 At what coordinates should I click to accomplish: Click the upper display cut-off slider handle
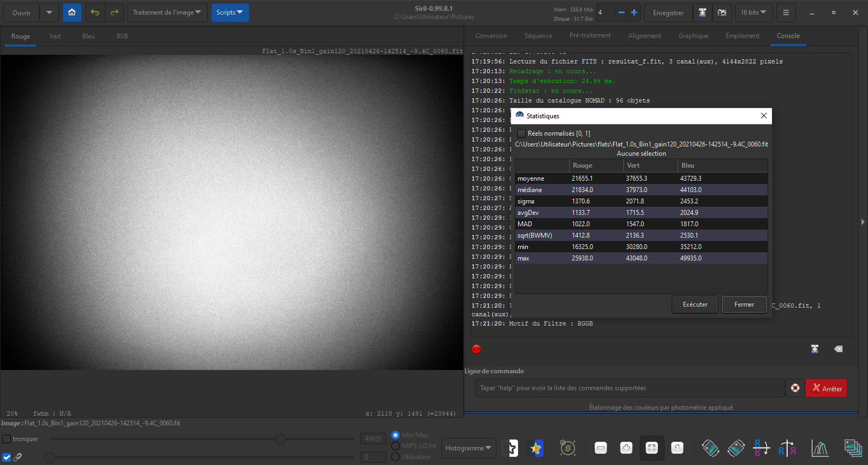pos(281,439)
